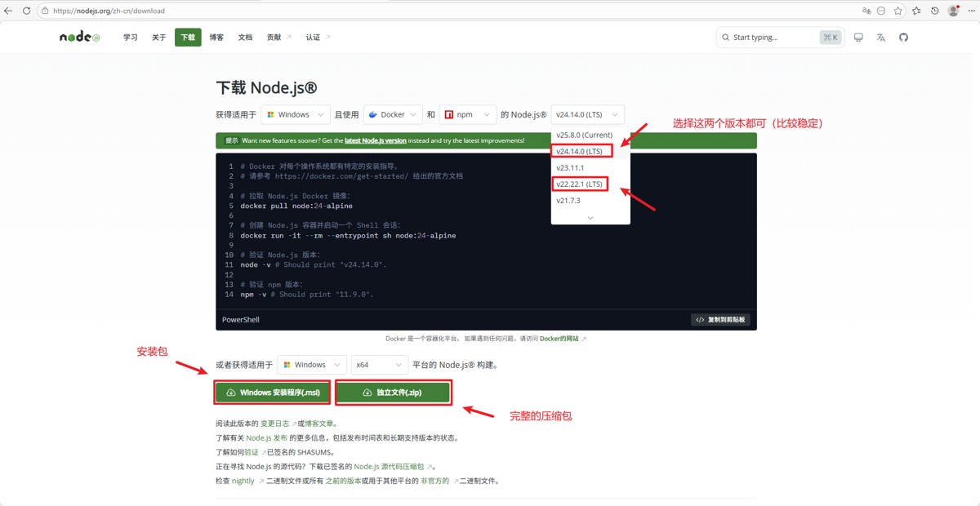Screen dimensions: 980x506
Task: Click the Node.js logo in the header
Action: [79, 38]
